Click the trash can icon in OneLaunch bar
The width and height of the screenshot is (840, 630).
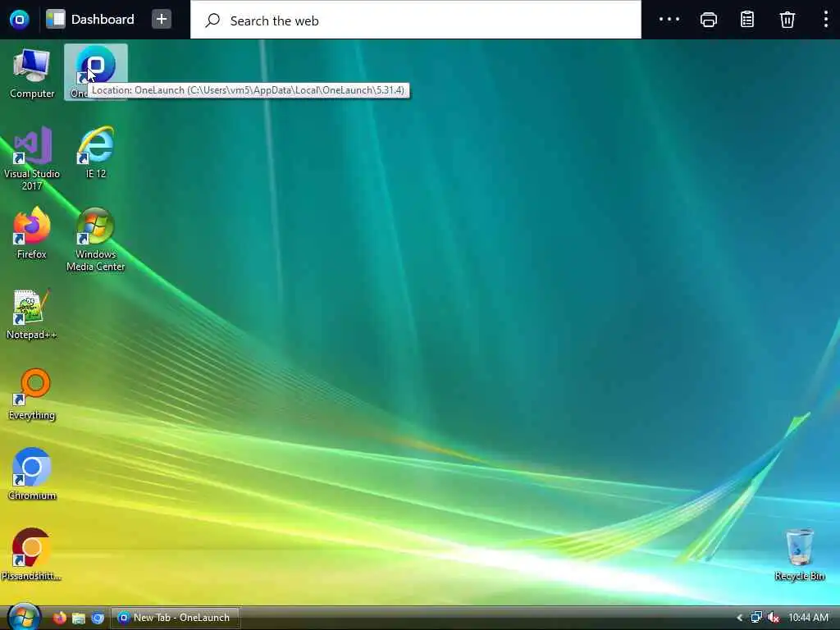tap(787, 20)
